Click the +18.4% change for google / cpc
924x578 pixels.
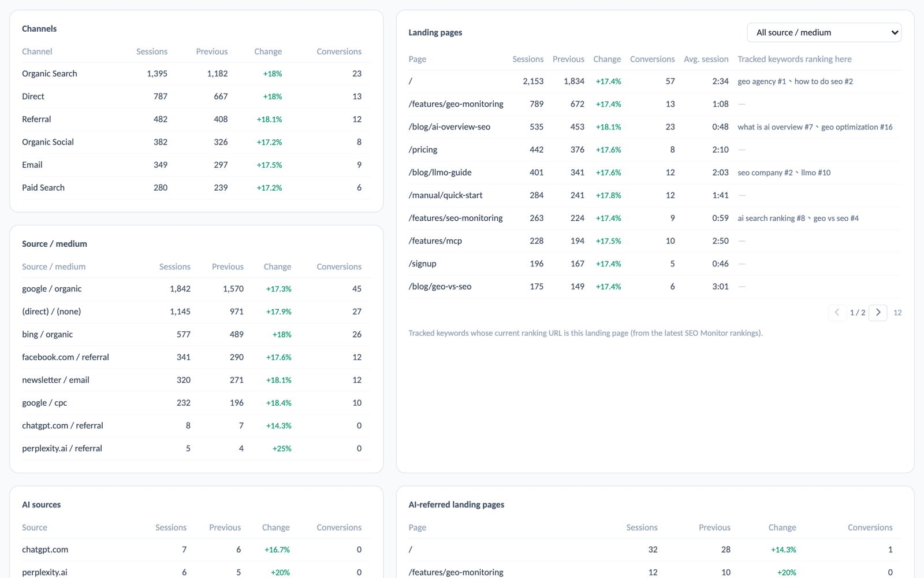click(x=278, y=403)
